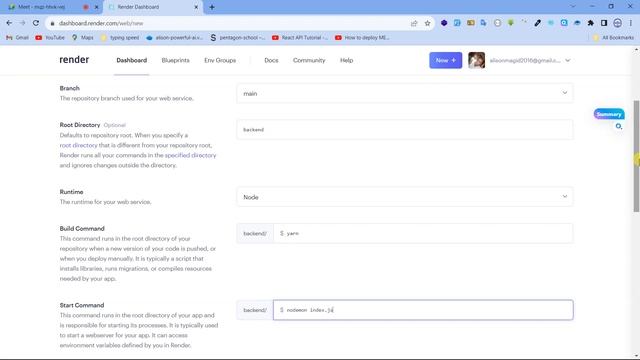The height and width of the screenshot is (360, 640).
Task: Open the Dashboard nav item
Action: tap(131, 60)
